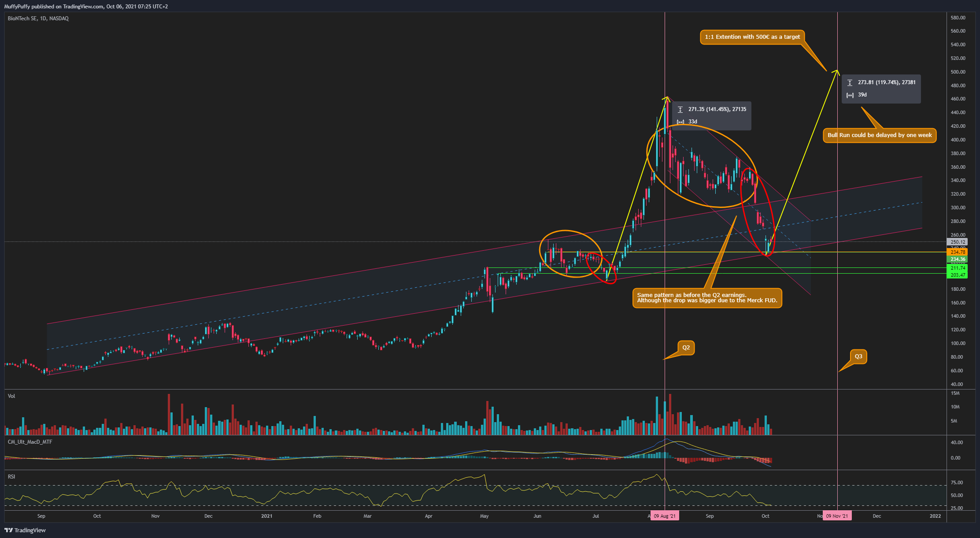Click the Jul label on the time axis
This screenshot has height=538, width=980.
595,516
